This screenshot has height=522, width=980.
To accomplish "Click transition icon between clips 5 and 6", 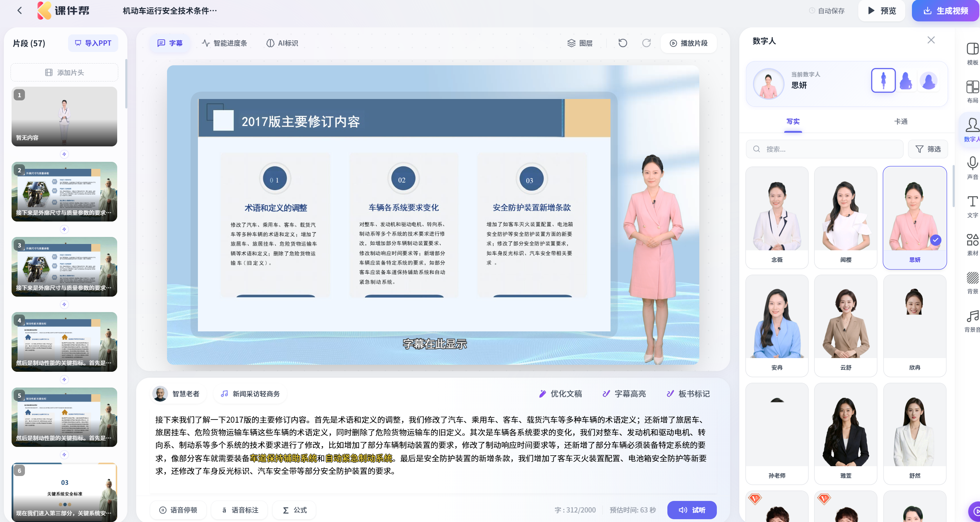I will point(64,455).
